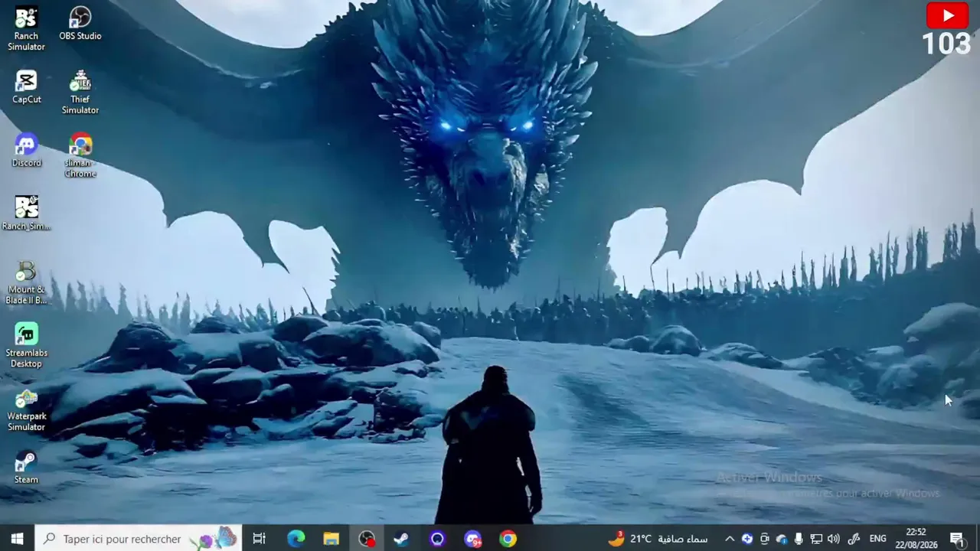Image resolution: width=980 pixels, height=551 pixels.
Task: Open Microsoft Edge from the taskbar
Action: [x=296, y=539]
